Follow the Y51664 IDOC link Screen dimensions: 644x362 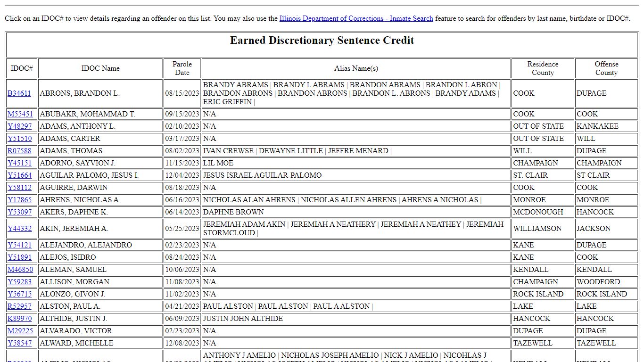tap(20, 175)
